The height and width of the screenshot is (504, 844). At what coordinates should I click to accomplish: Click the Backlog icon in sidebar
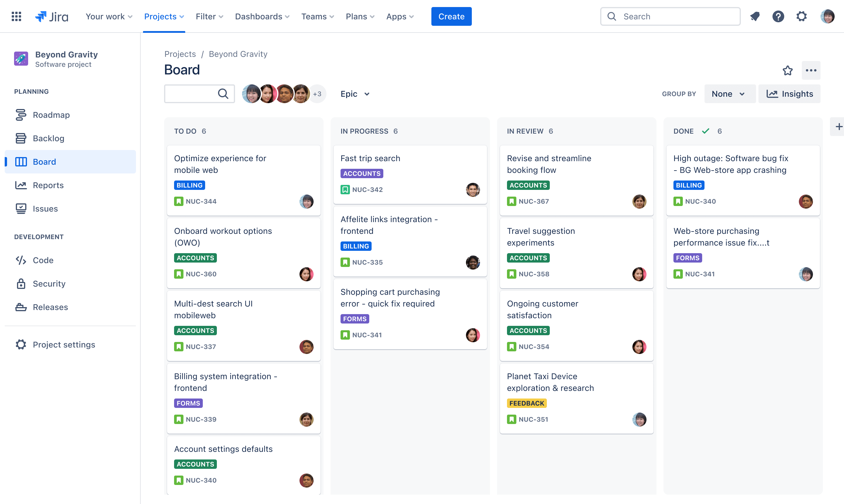[x=21, y=138]
